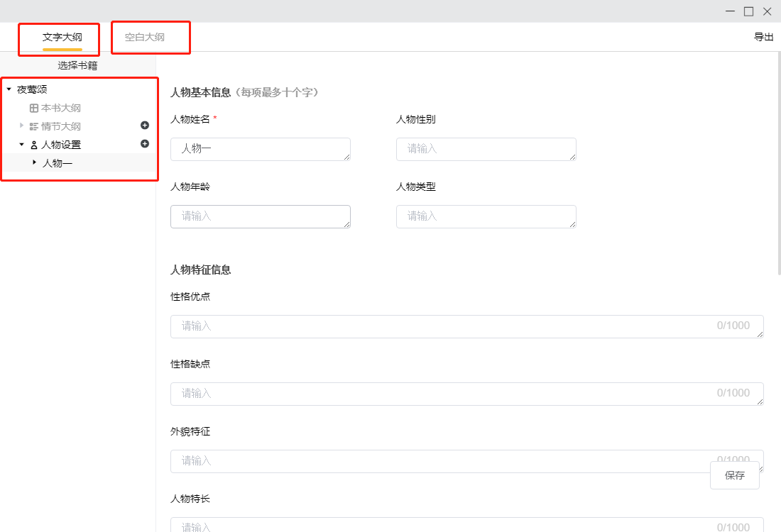Click into the 性格缺点 text area
This screenshot has width=781, height=532.
point(466,394)
